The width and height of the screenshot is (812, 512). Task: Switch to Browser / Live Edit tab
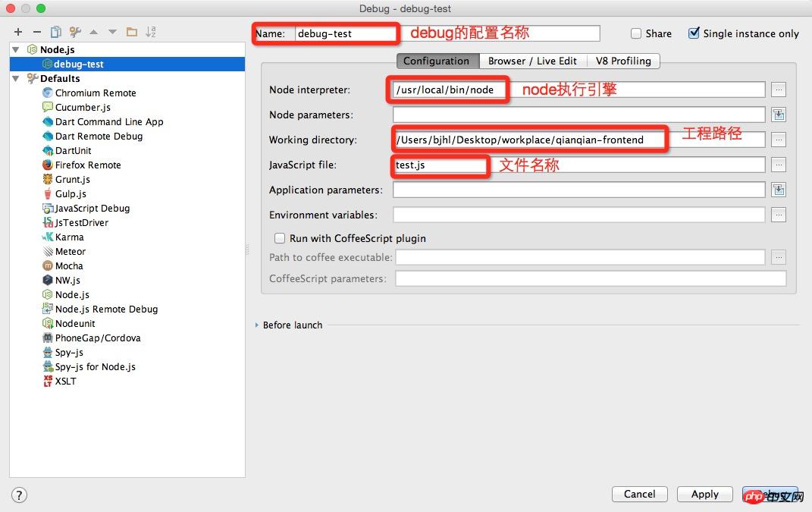point(532,61)
